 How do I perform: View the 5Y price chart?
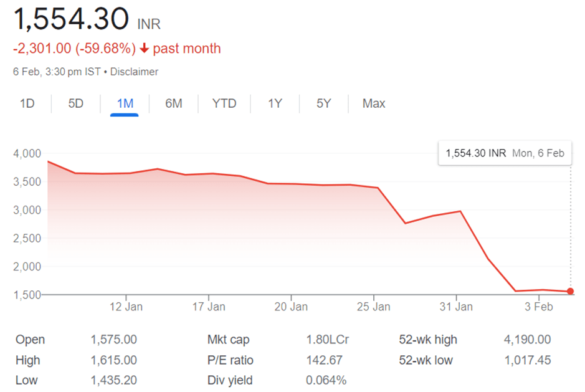click(x=323, y=103)
